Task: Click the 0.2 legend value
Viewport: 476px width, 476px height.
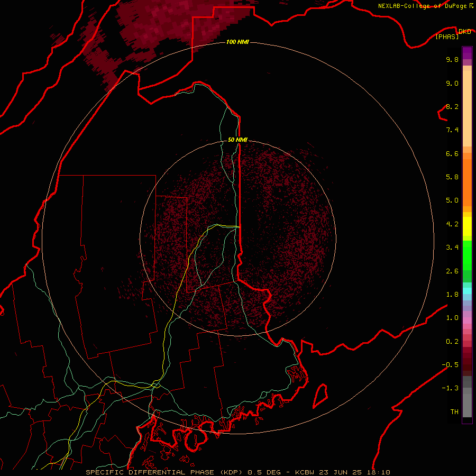Action: 452,342
